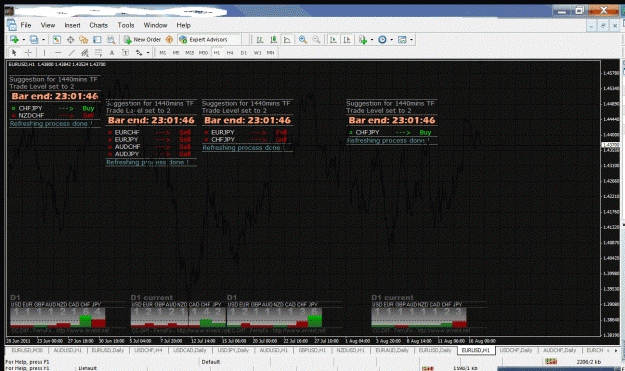
Task: Open the Navigator panel icon
Action: pyautogui.click(x=83, y=39)
